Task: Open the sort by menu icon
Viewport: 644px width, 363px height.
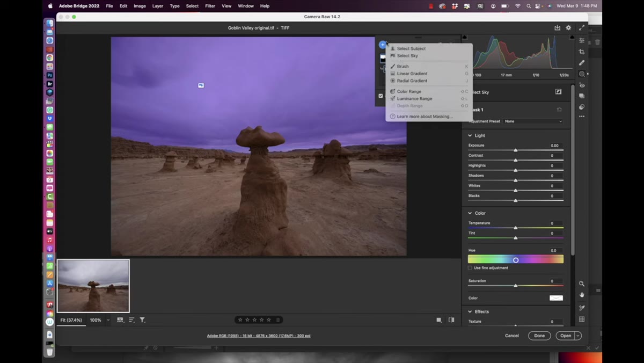Action: point(131,320)
